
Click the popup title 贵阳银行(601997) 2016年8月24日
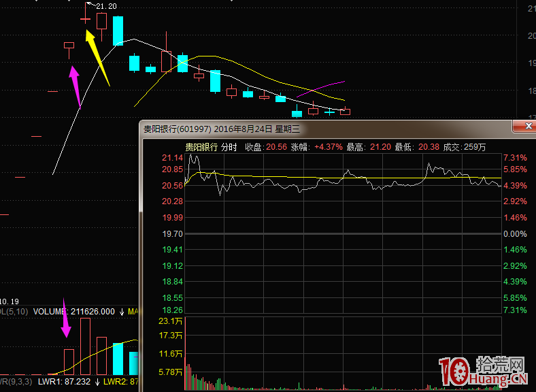207,129
